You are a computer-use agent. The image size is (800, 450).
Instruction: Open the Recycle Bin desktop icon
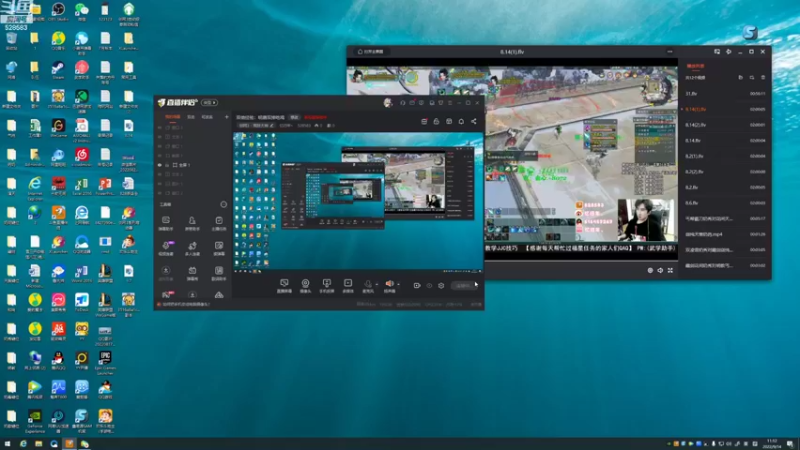[x=11, y=41]
